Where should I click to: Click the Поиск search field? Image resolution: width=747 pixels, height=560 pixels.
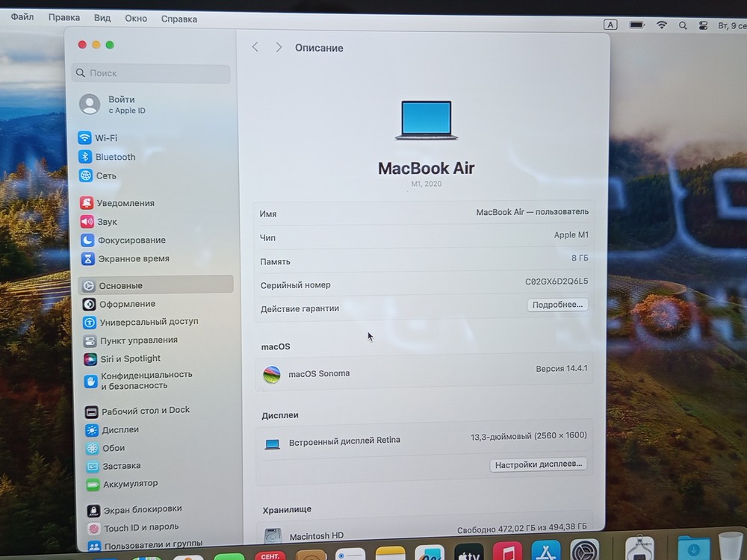(149, 73)
